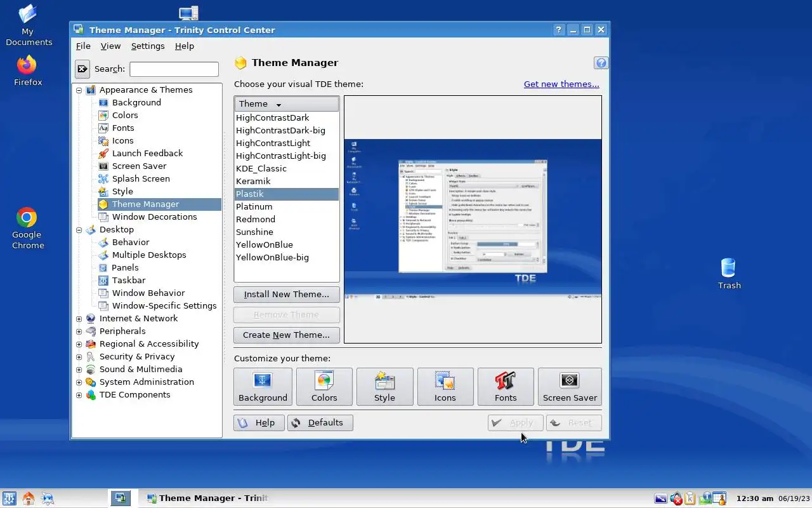Choose the Redmond theme
Image resolution: width=812 pixels, height=508 pixels.
click(287, 219)
